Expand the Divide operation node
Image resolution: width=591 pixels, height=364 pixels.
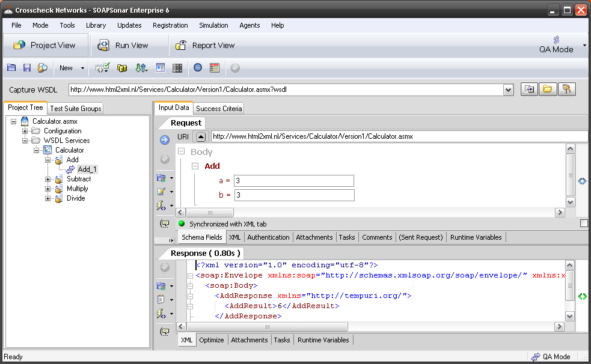(x=48, y=198)
